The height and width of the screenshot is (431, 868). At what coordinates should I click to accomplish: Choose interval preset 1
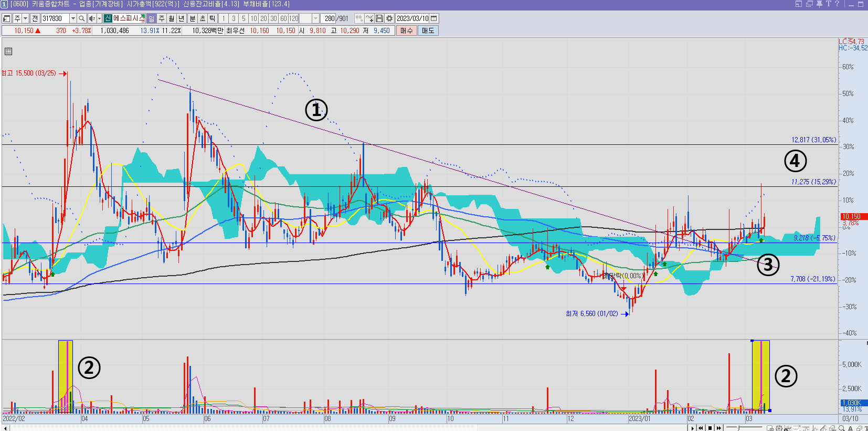point(224,18)
